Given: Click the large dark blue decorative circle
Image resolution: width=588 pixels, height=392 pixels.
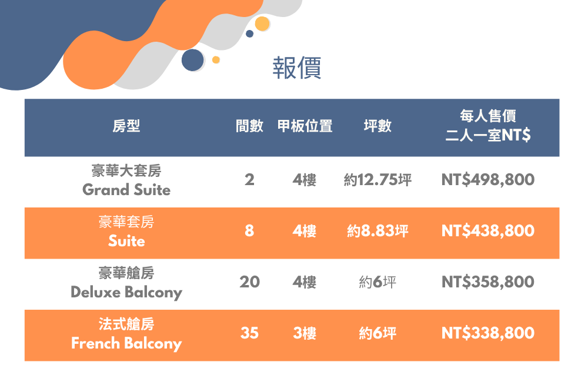Looking at the screenshot, I should click(192, 60).
